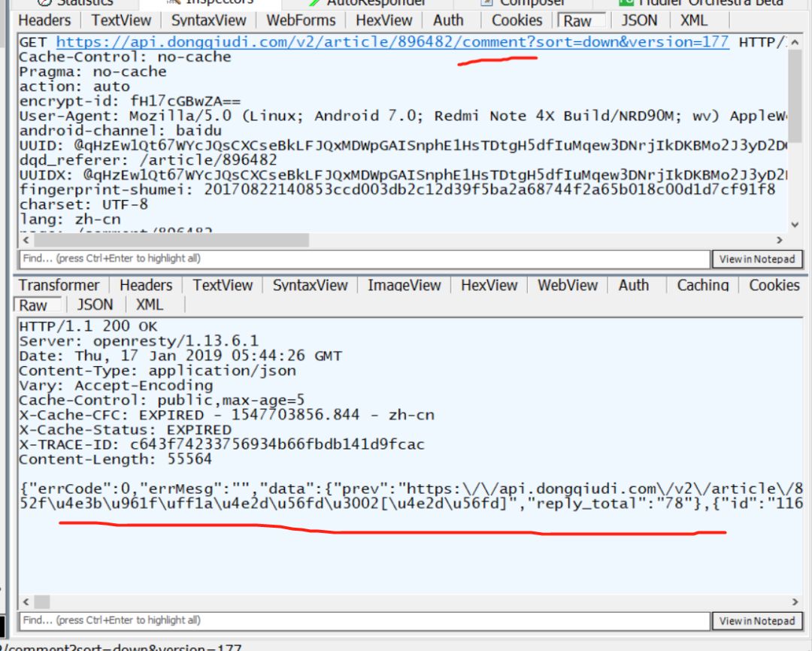Click the fingerprint-shumei header line

[x=397, y=189]
